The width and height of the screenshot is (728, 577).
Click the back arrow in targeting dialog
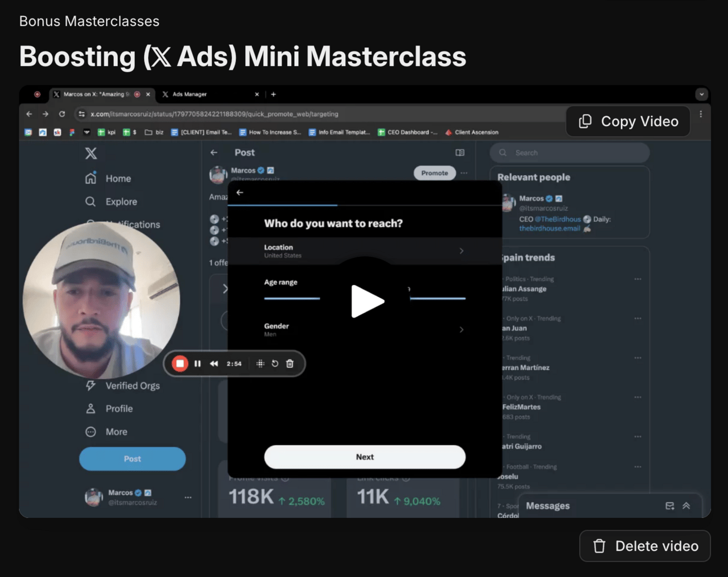coord(240,193)
